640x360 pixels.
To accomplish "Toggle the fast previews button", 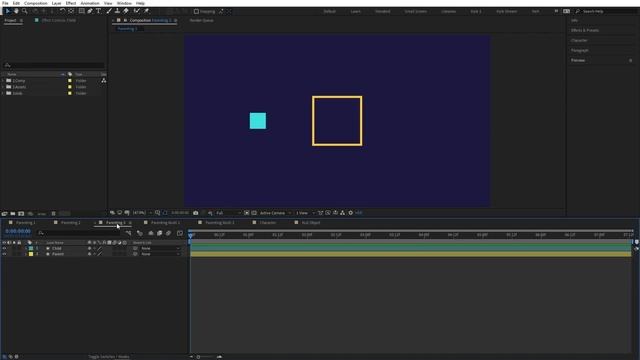I will click(328, 213).
